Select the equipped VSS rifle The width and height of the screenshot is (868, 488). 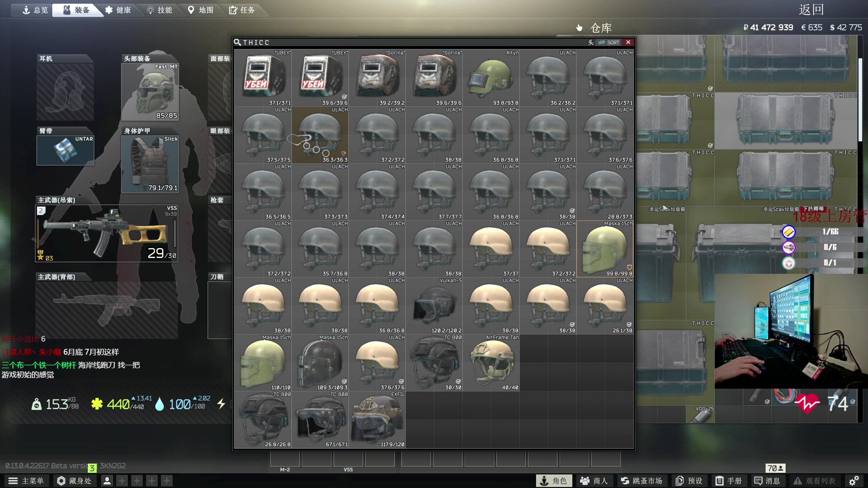click(x=107, y=233)
